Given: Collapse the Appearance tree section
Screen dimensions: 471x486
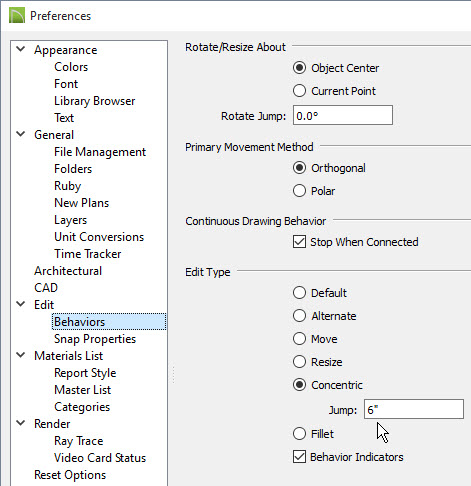Looking at the screenshot, I should [x=21, y=49].
